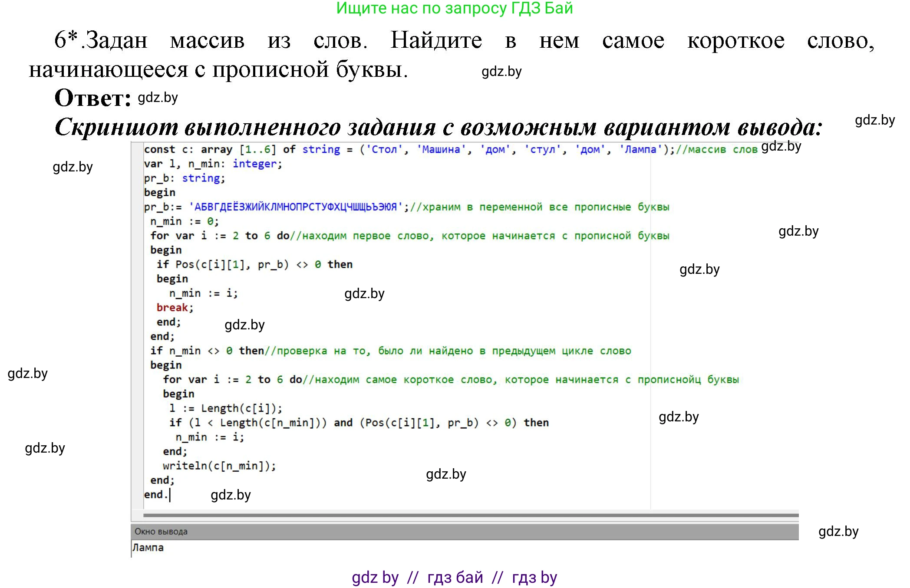Viewport: 910px width, 588px height.
Task: Click the horizontal scrollbar below the code editor
Action: point(471,516)
